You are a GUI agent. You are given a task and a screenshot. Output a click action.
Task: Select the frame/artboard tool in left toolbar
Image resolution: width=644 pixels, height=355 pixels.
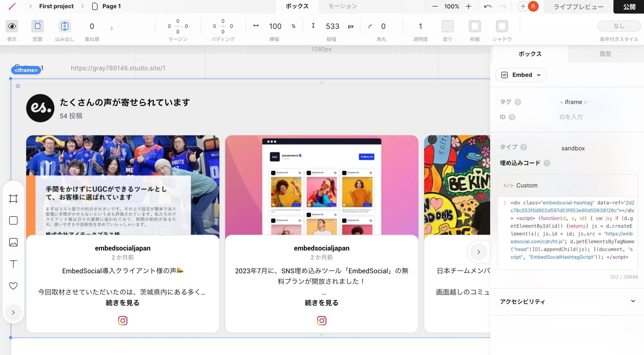click(x=13, y=199)
